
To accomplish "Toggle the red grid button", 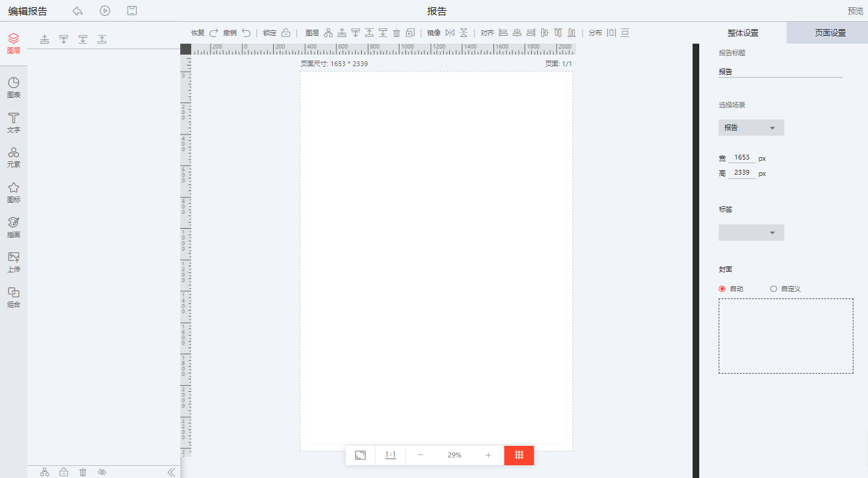I will (519, 456).
